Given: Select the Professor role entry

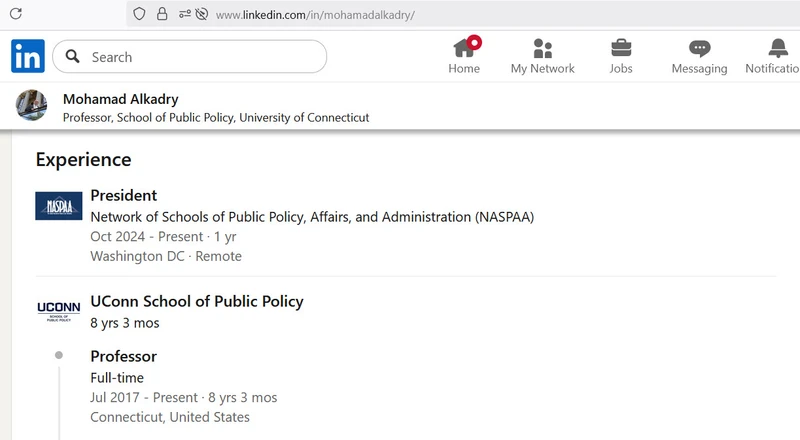Looking at the screenshot, I should click(123, 356).
